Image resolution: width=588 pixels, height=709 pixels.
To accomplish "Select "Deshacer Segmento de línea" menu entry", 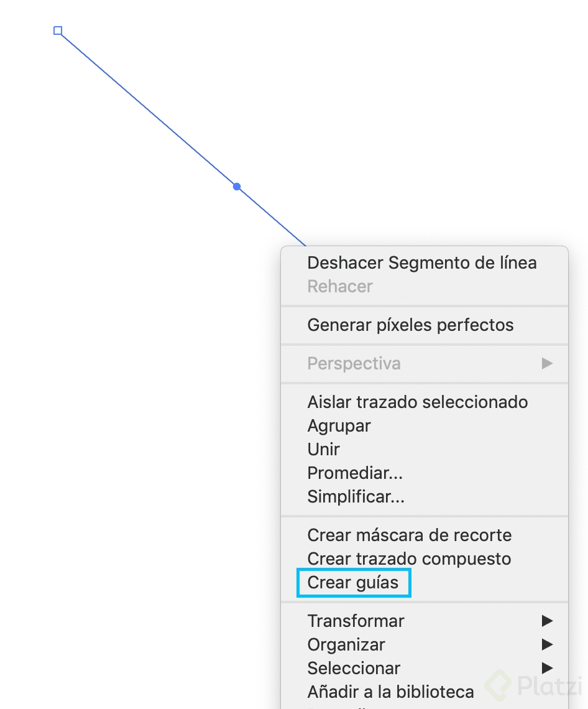I will click(x=421, y=262).
